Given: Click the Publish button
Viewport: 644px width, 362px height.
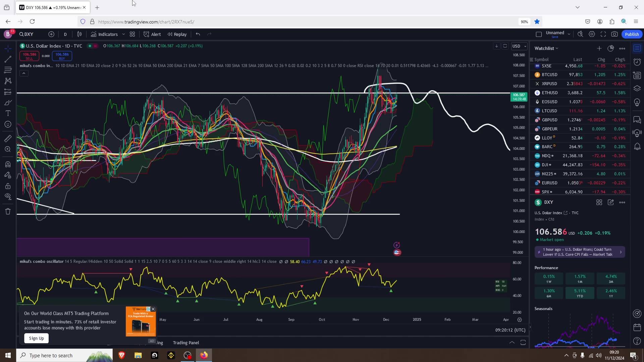Looking at the screenshot, I should click(x=632, y=34).
